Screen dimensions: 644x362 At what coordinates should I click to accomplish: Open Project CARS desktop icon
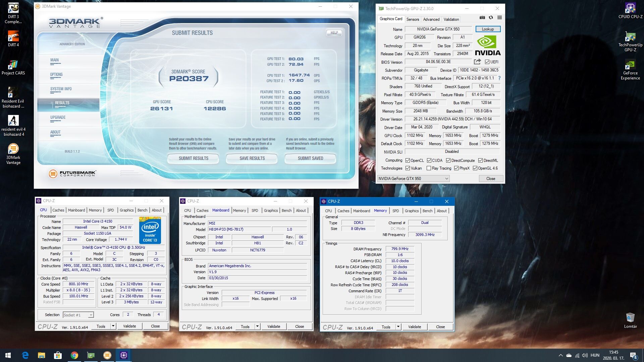pos(13,67)
